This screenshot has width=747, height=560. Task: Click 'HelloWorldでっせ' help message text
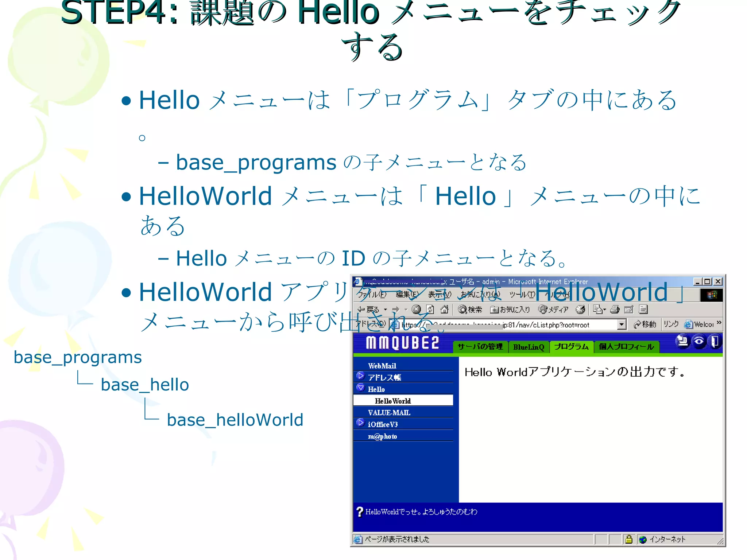point(421,512)
